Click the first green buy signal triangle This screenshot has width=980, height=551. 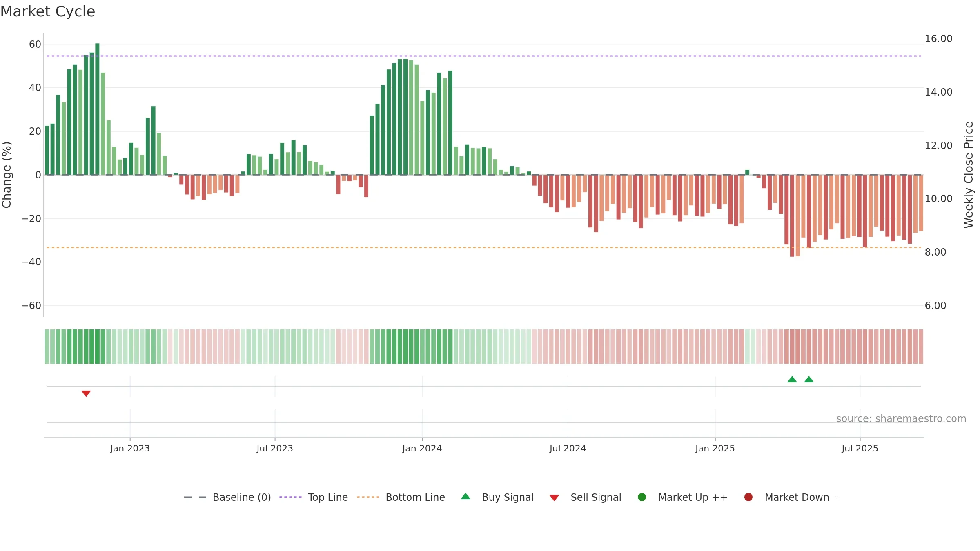(x=792, y=379)
